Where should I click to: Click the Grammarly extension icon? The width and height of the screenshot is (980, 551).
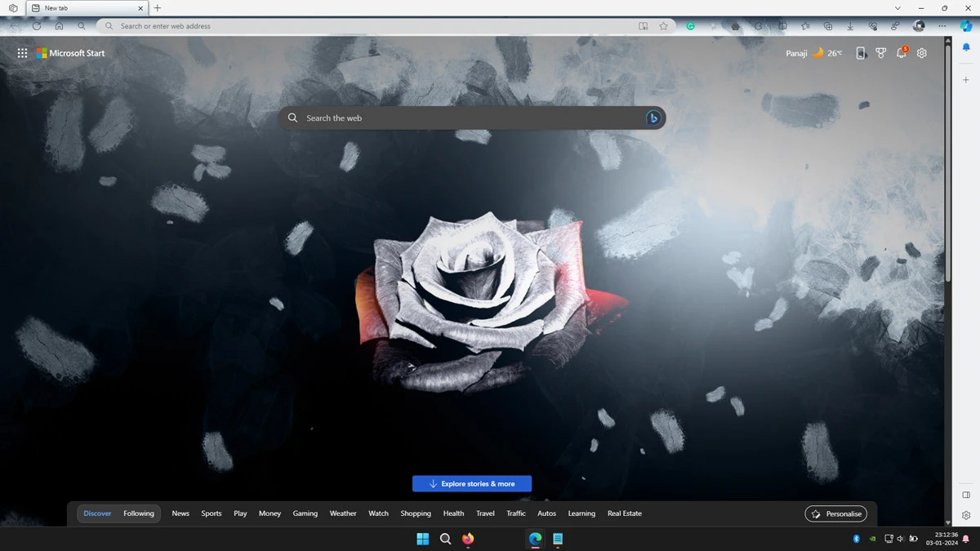(690, 26)
